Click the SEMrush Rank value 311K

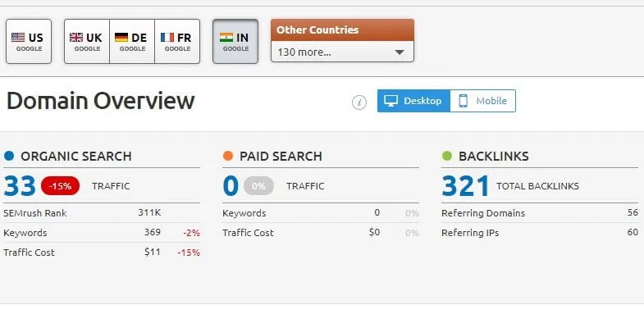[149, 212]
